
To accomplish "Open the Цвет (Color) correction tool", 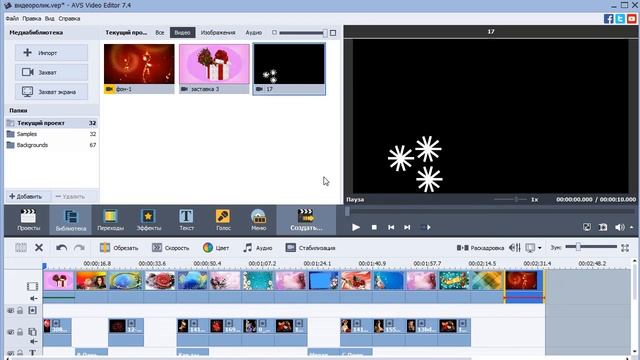I will click(216, 247).
